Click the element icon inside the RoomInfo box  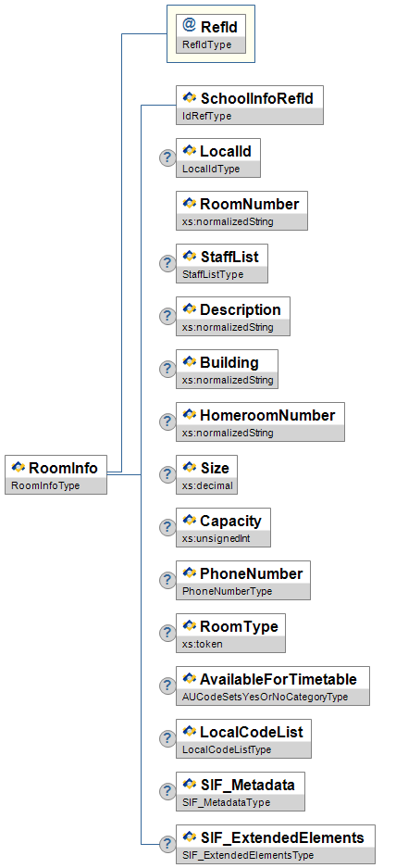(19, 468)
